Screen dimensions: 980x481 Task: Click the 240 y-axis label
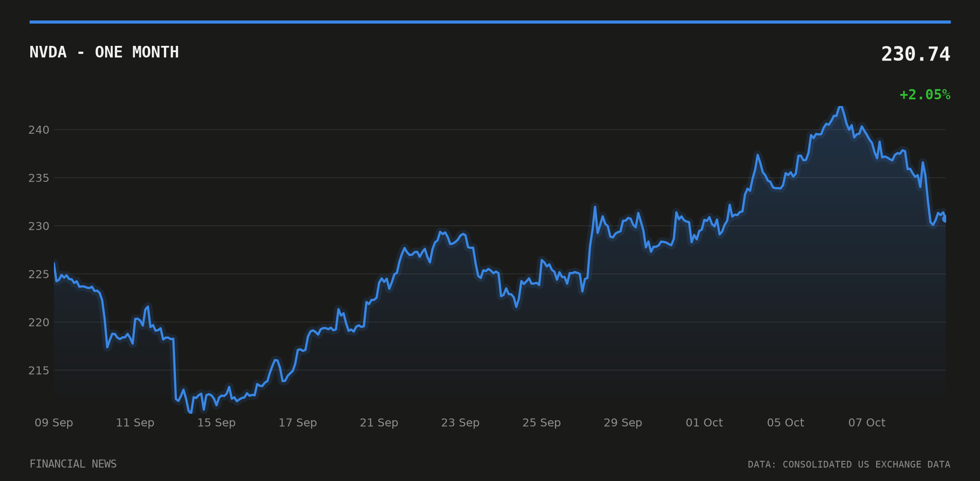[x=39, y=130]
